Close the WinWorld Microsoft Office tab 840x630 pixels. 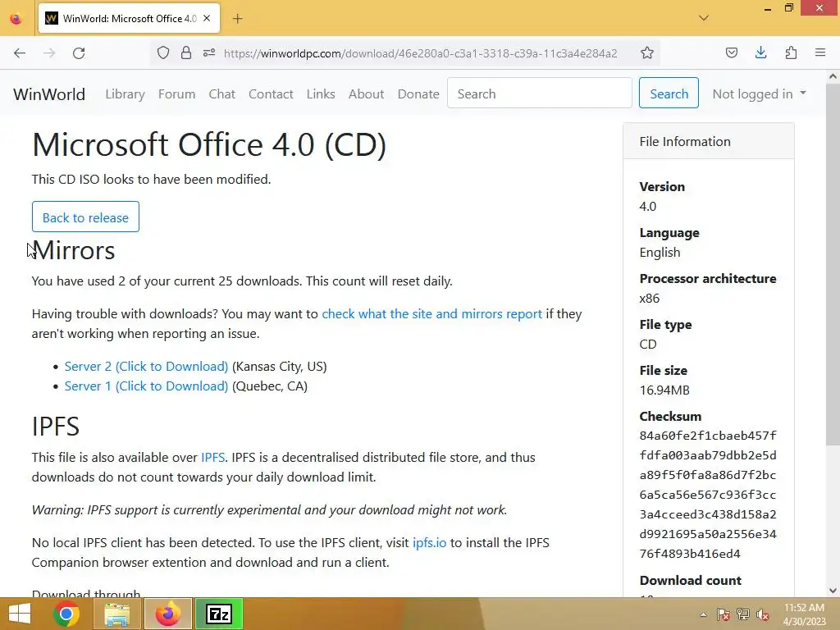207,18
